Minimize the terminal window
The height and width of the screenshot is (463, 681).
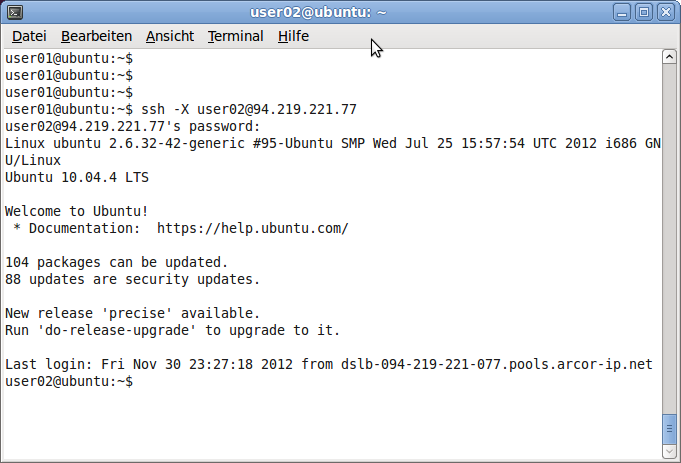coord(624,12)
